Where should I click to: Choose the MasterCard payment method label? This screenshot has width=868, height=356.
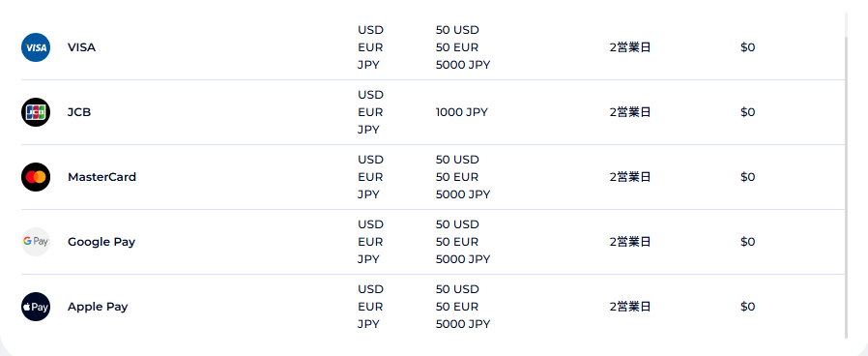(101, 177)
